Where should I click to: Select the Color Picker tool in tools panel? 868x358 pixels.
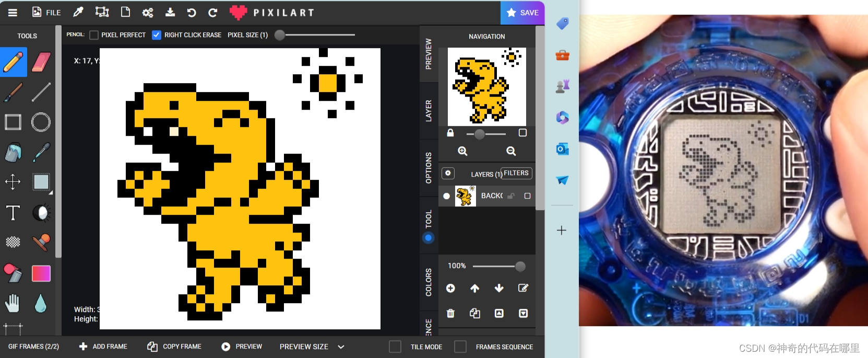41,153
